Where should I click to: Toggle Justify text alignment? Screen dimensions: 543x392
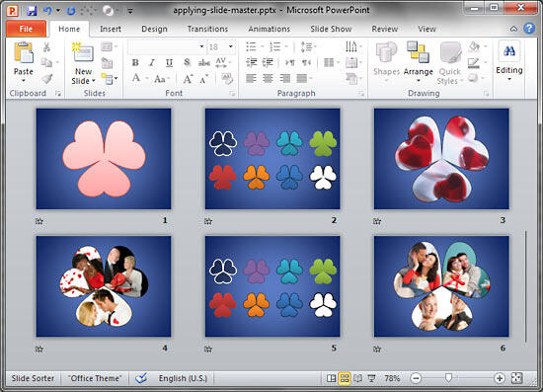[302, 79]
